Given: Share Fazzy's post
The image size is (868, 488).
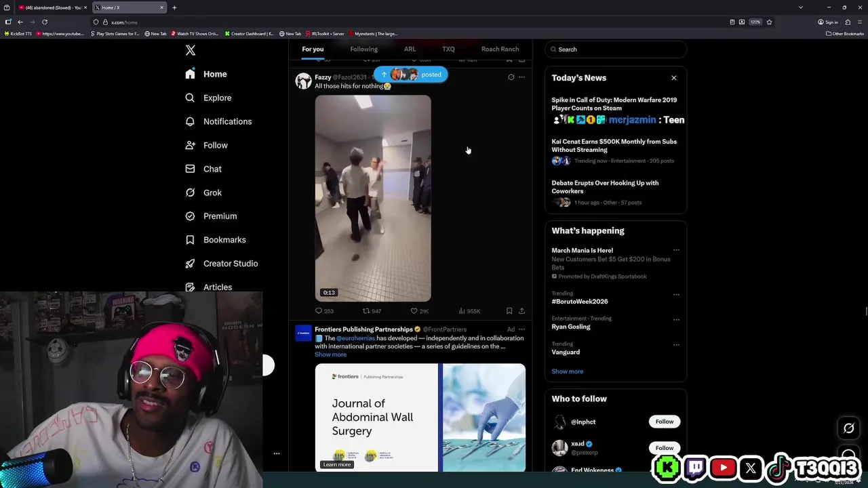Looking at the screenshot, I should [x=521, y=311].
